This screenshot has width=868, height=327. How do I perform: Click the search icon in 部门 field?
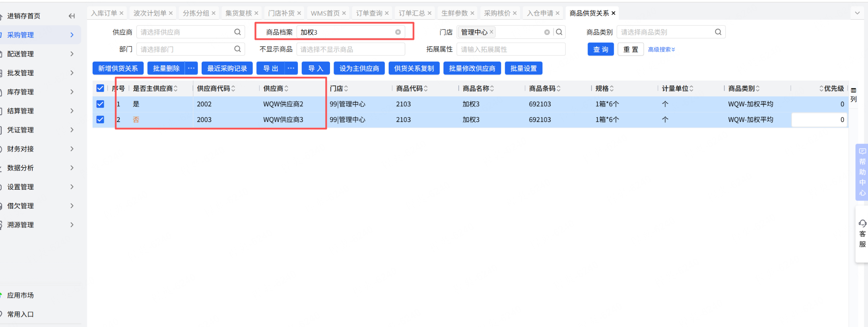pyautogui.click(x=237, y=49)
